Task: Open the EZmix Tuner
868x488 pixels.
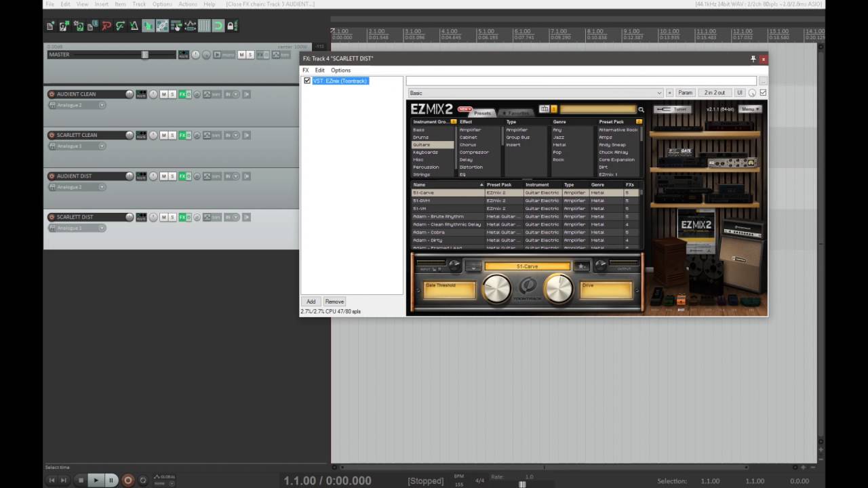Action: pyautogui.click(x=673, y=109)
